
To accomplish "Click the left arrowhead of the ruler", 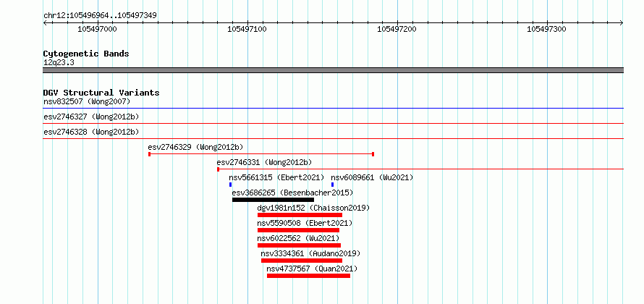I will [x=45, y=23].
